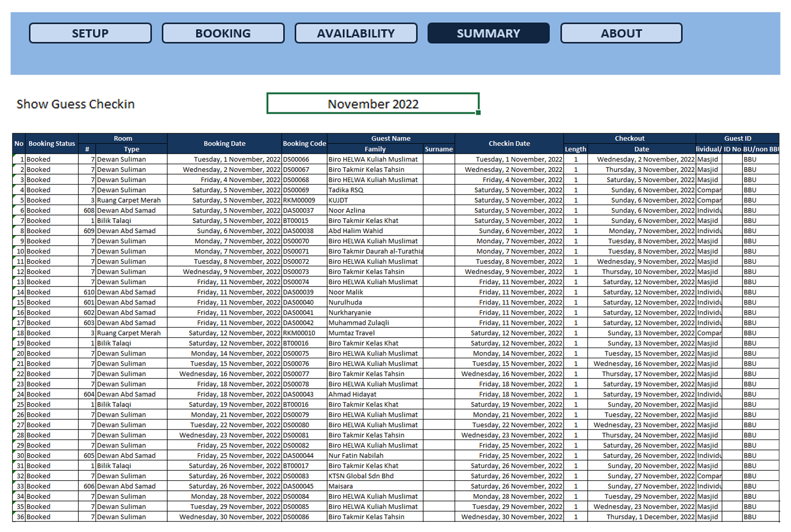Select booking code DS00066
Screen dimensions: 791x532
click(x=304, y=159)
